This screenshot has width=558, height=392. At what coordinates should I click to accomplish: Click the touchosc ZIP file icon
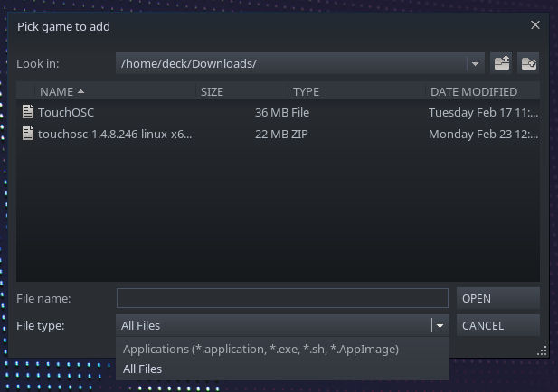28,134
